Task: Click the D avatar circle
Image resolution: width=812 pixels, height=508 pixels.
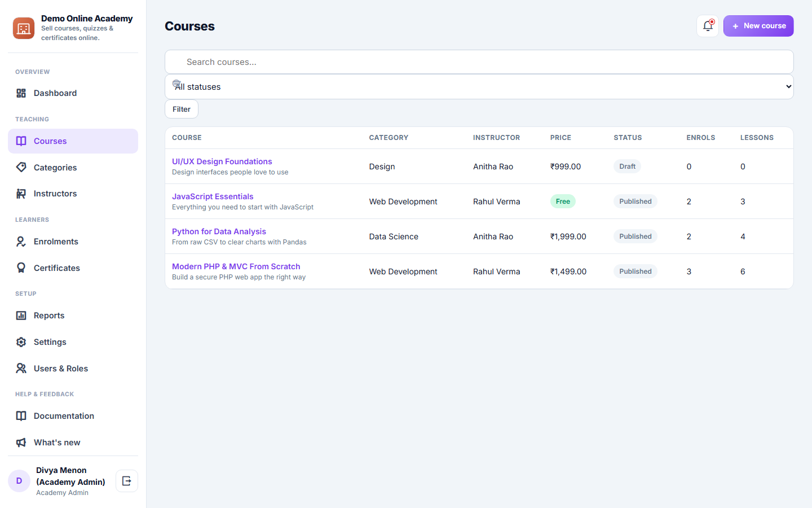Action: 19,481
